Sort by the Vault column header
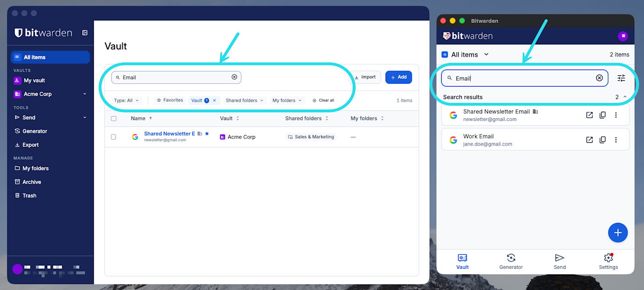The width and height of the screenshot is (644, 290). pyautogui.click(x=230, y=118)
